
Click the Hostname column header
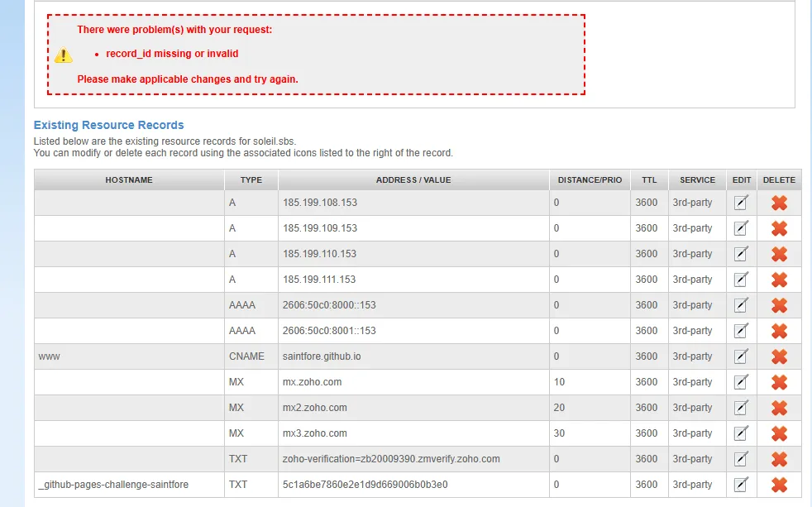coord(129,180)
